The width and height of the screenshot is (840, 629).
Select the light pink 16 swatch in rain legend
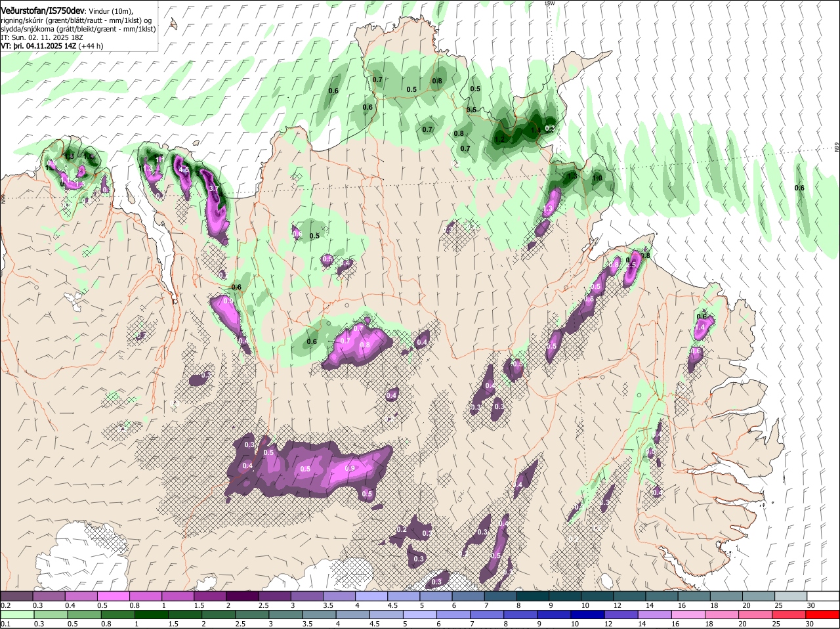(689, 615)
